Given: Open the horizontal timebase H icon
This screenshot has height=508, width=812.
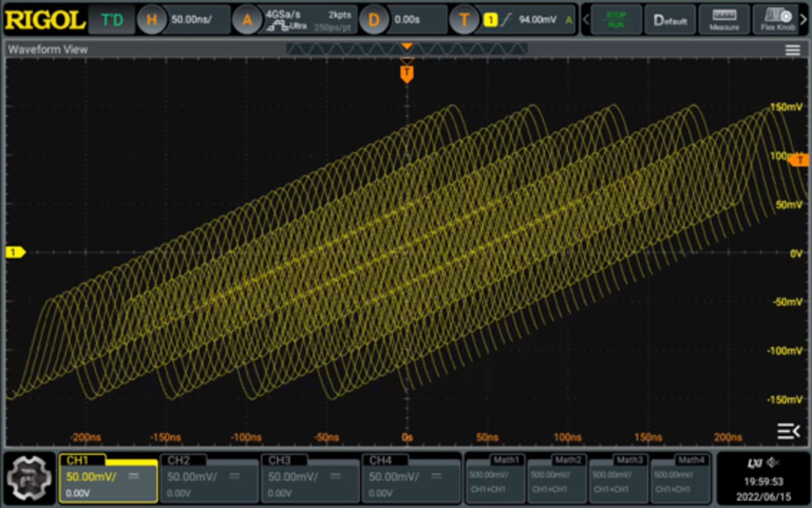Looking at the screenshot, I should point(151,20).
